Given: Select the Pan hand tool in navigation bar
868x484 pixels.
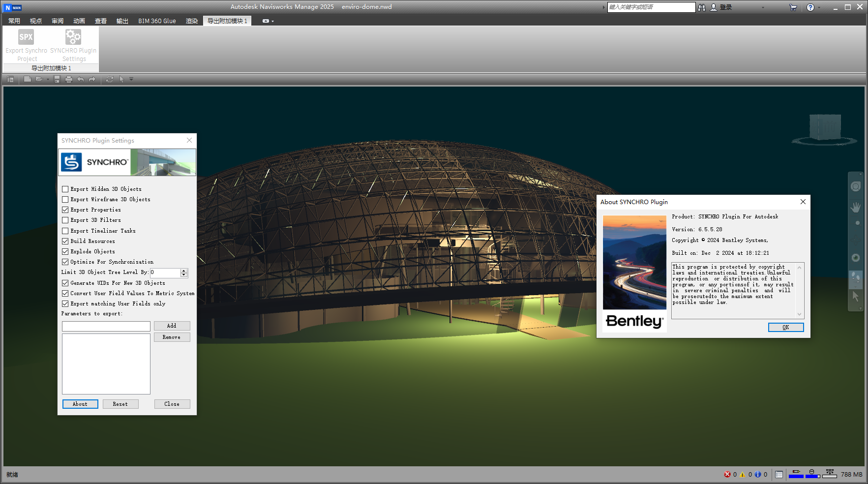Looking at the screenshot, I should tap(856, 207).
